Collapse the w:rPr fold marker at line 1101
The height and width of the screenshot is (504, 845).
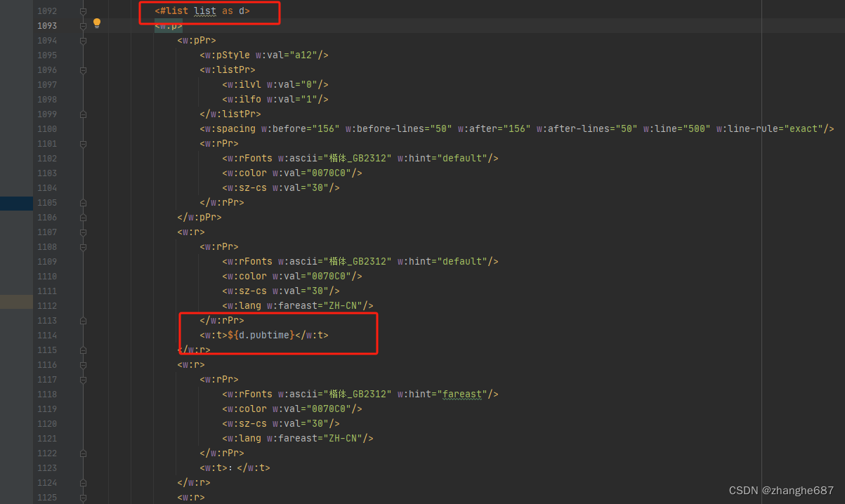coord(83,144)
